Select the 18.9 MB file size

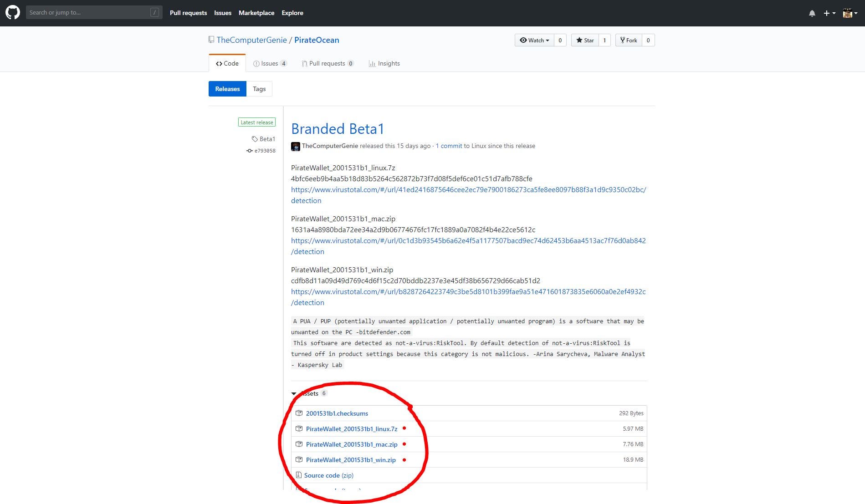coord(633,460)
